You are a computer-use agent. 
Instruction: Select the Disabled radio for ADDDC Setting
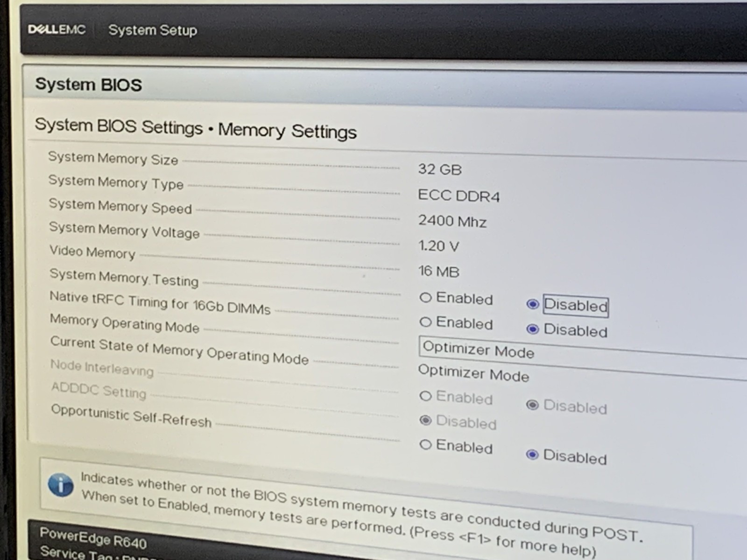click(x=425, y=420)
